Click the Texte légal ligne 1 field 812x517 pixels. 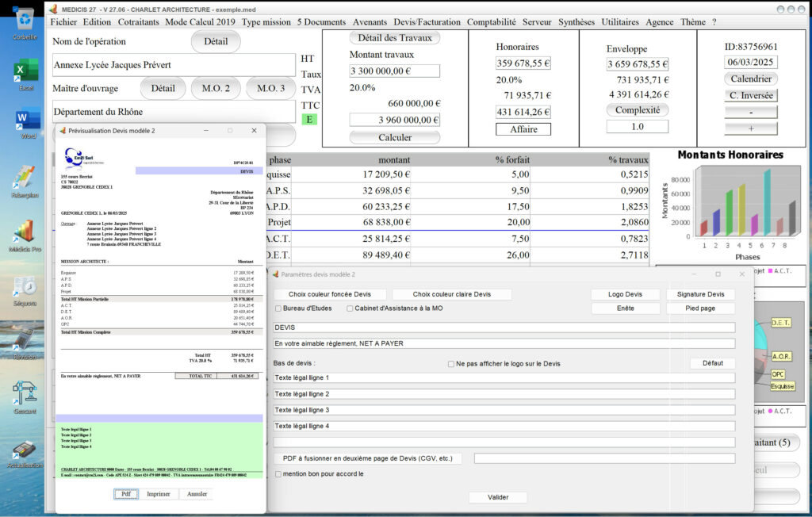pos(504,378)
